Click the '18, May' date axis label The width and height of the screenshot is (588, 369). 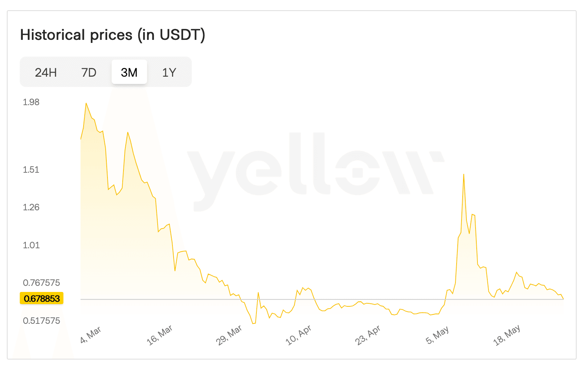[x=507, y=336]
